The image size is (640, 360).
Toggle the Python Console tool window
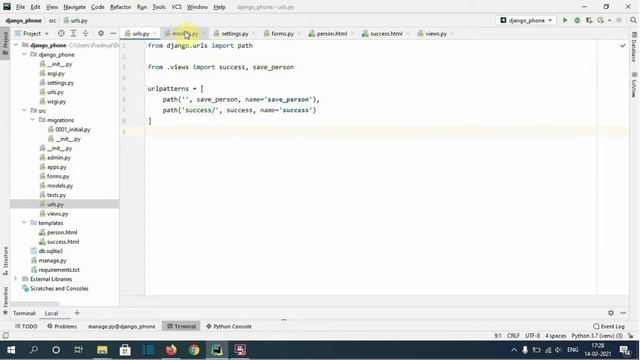229,326
